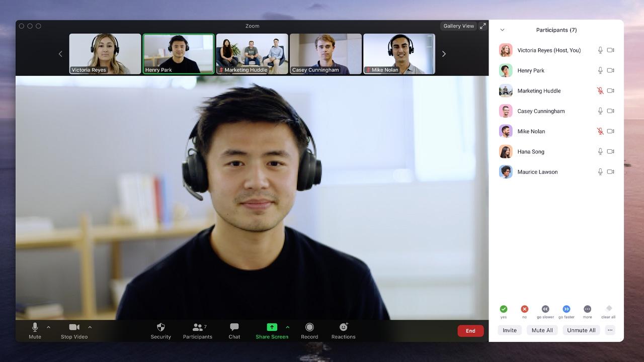Switch to Gallery View

pos(458,26)
